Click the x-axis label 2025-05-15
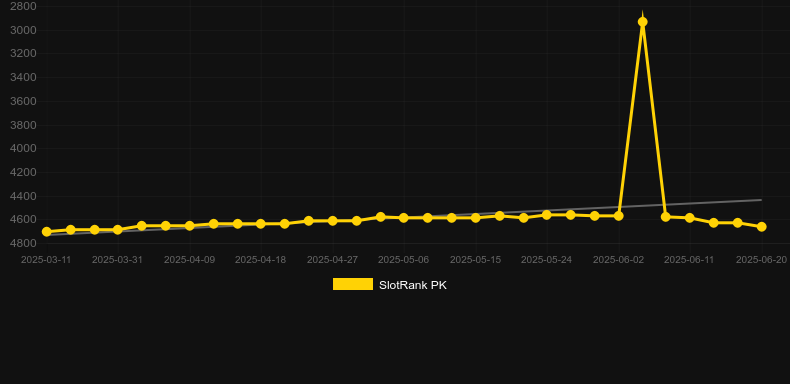Image resolution: width=790 pixels, height=384 pixels. (x=476, y=260)
